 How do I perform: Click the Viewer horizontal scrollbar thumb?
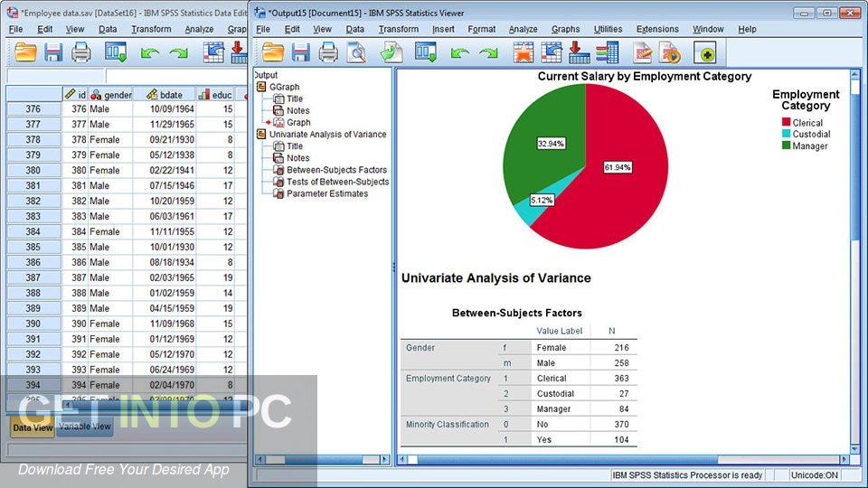568,459
